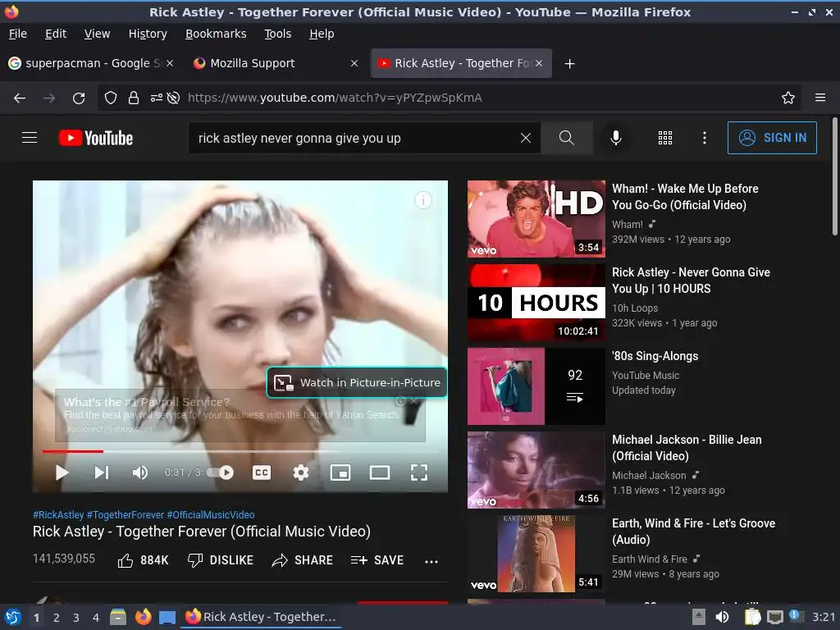Close the Mozilla Support tab

pos(354,63)
